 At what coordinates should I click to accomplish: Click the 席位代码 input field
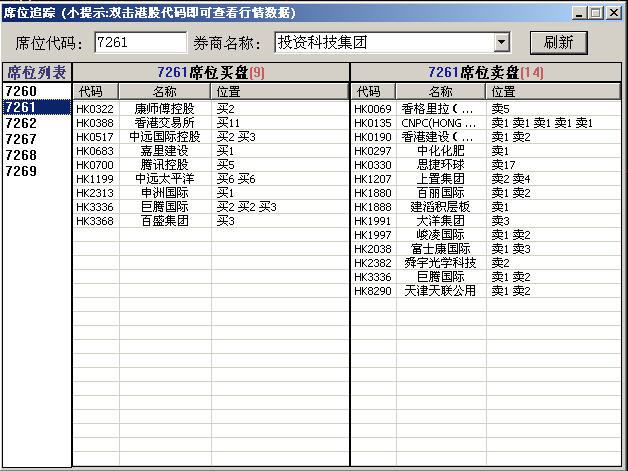(140, 43)
